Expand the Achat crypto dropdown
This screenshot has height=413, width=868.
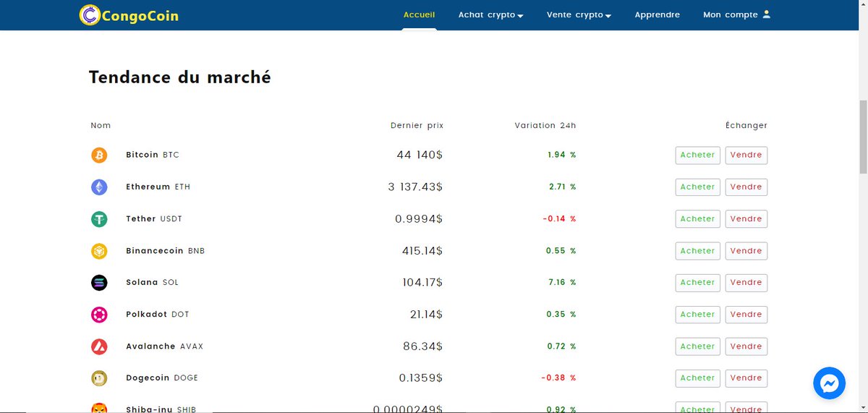490,14
